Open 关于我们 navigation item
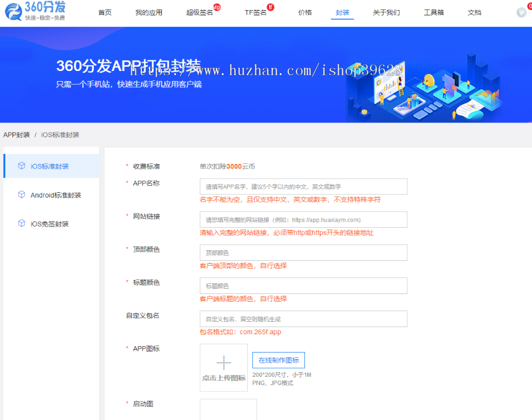 pyautogui.click(x=386, y=12)
